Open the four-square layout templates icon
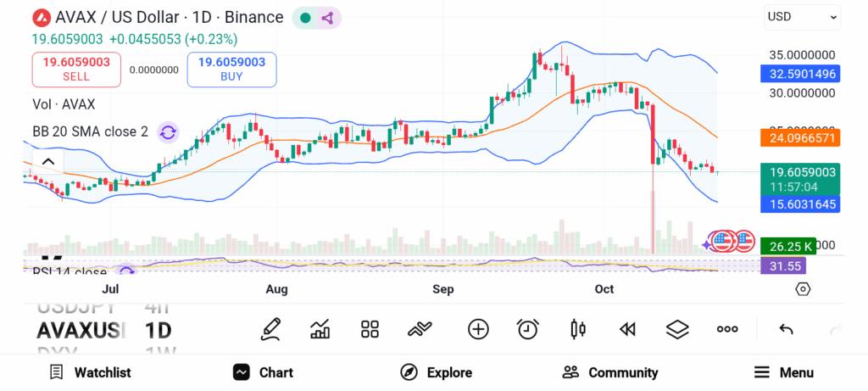Image resolution: width=868 pixels, height=391 pixels. pyautogui.click(x=370, y=329)
